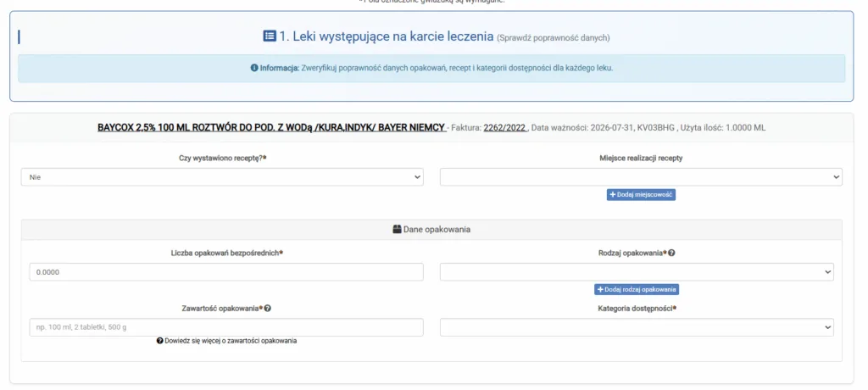Click Dowiedz się więcej o zawartości opakowania
Screen dimensions: 868x390
226,341
